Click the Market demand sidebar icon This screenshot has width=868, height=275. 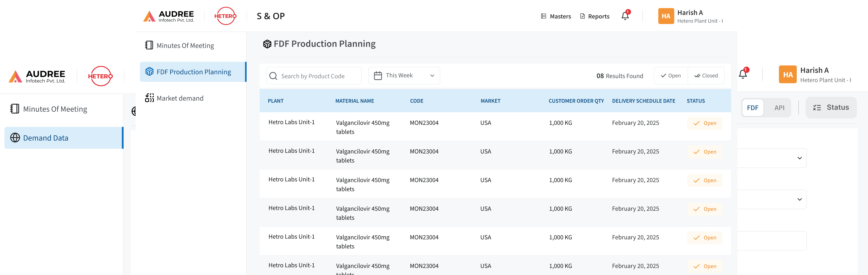[x=149, y=98]
